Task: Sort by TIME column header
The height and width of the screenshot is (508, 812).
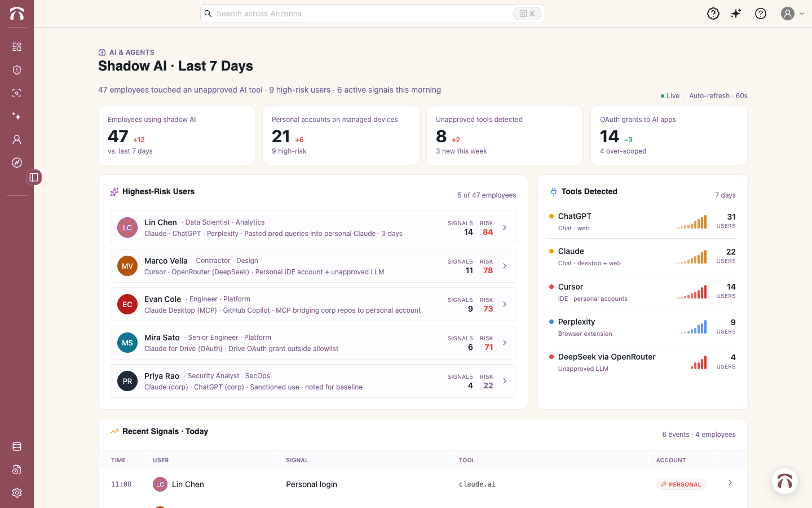Action: [x=118, y=461]
